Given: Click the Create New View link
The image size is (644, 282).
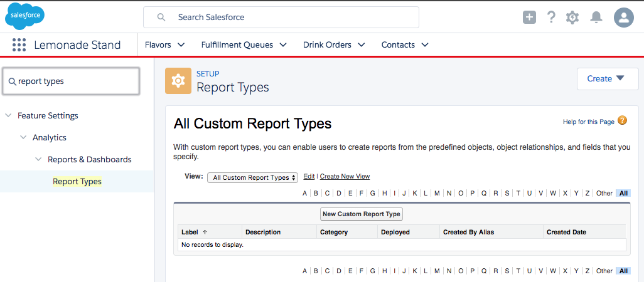Looking at the screenshot, I should pyautogui.click(x=345, y=177).
